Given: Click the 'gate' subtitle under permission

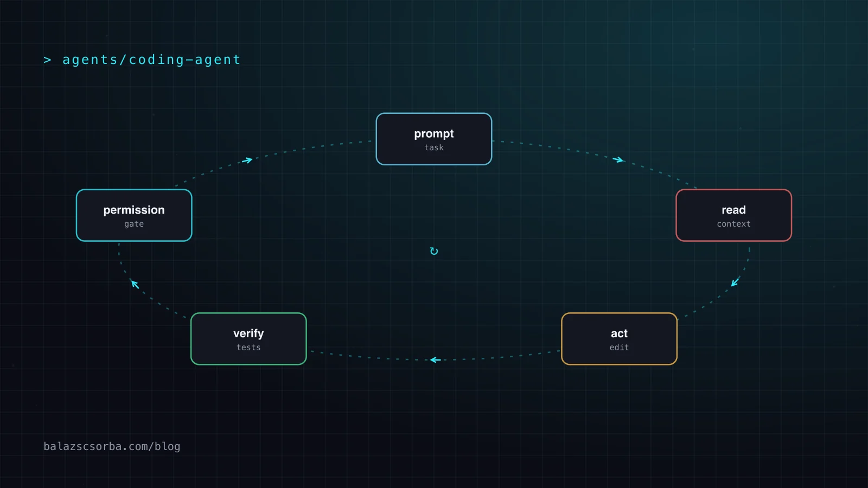Looking at the screenshot, I should pos(134,224).
